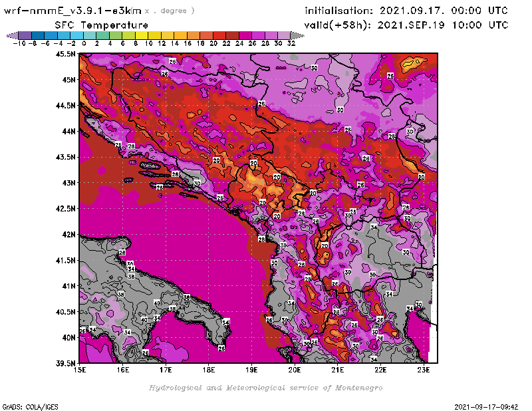Image resolution: width=532 pixels, height=411 pixels.
Task: Choose the orange legend swatch between 14 and 16
Action: (180, 36)
